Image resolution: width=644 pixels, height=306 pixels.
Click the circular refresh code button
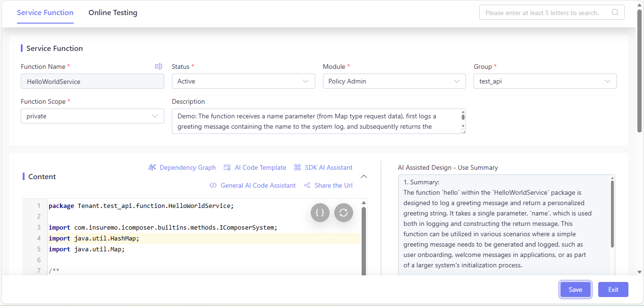344,212
